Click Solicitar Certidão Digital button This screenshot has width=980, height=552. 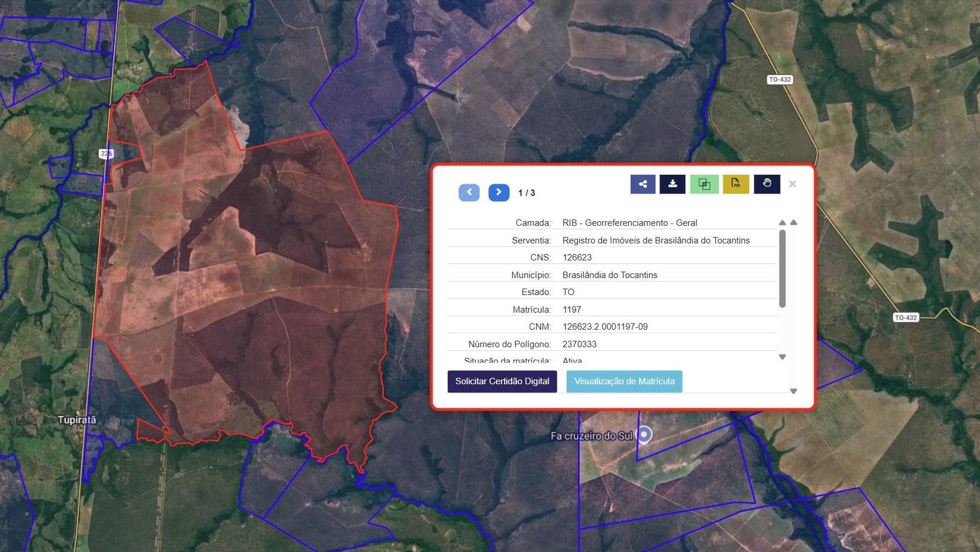click(502, 381)
